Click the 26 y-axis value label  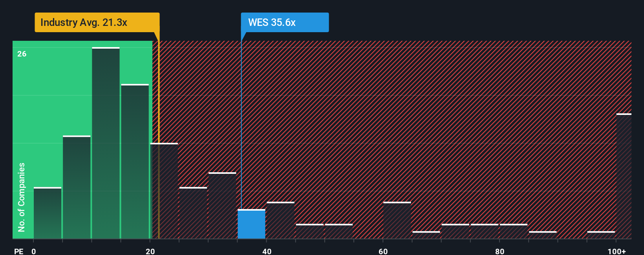tap(22, 54)
